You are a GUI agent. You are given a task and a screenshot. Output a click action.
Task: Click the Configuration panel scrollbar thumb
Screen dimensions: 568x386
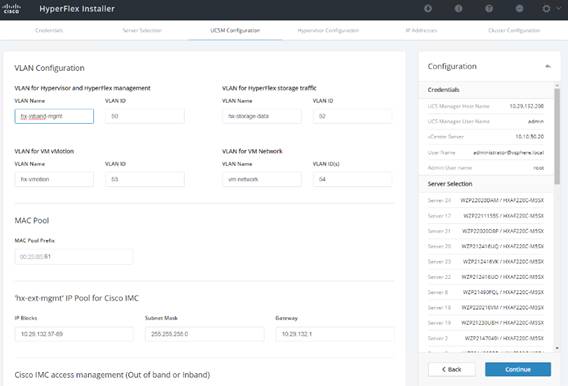pyautogui.click(x=557, y=137)
